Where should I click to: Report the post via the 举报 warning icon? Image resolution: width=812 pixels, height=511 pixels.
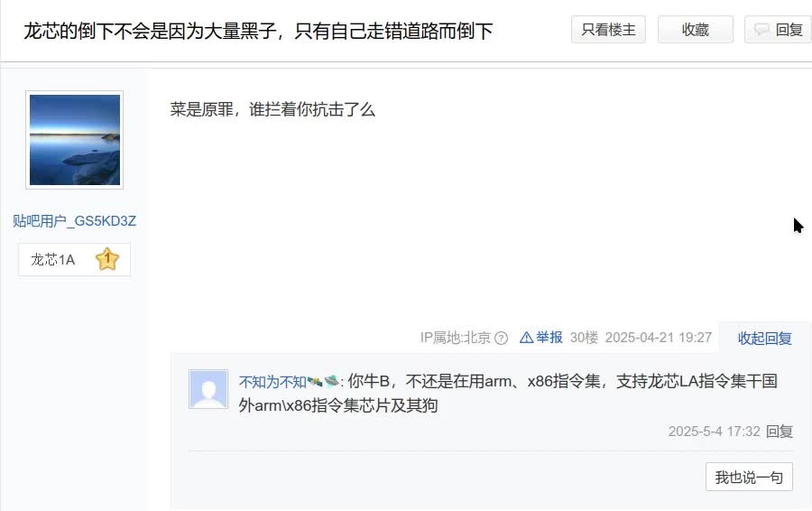coord(540,338)
